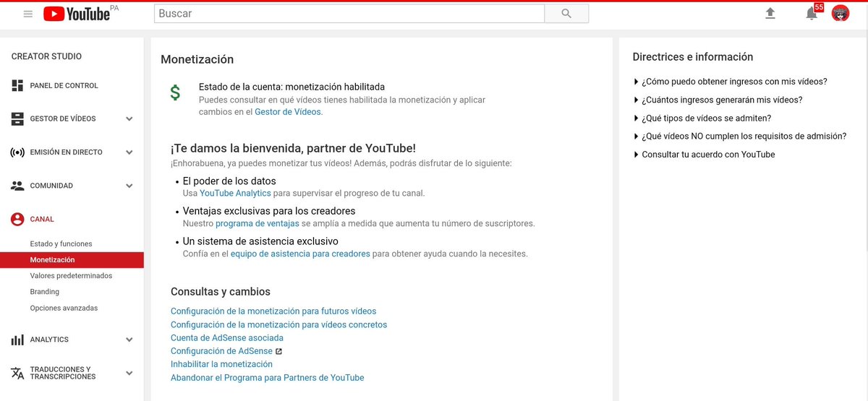Click the external link icon beside Configuración de AdSense
Viewport: 868px width, 401px height.
(279, 351)
